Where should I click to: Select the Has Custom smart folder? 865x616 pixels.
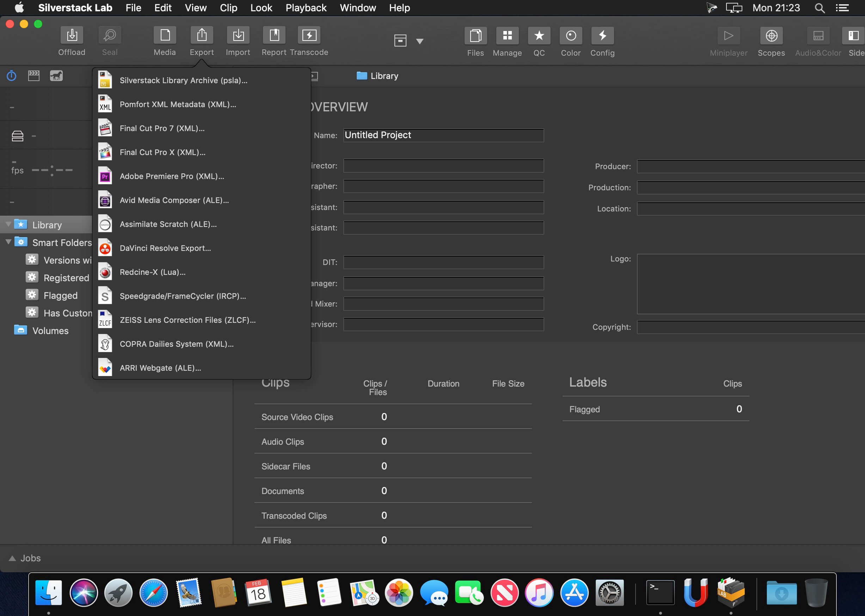[x=68, y=313]
